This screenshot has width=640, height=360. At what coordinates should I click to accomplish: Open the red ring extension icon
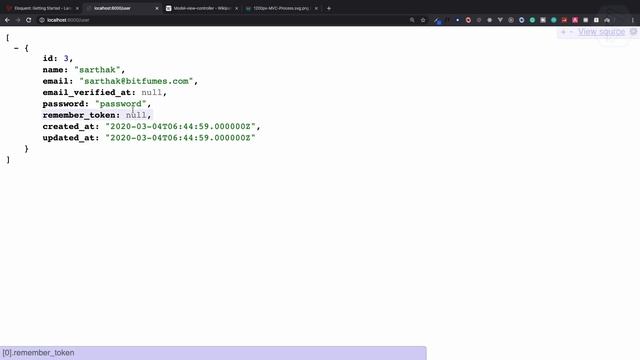click(468, 20)
